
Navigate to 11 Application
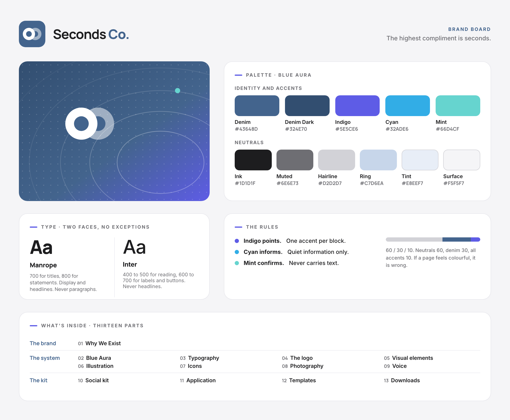(198, 380)
